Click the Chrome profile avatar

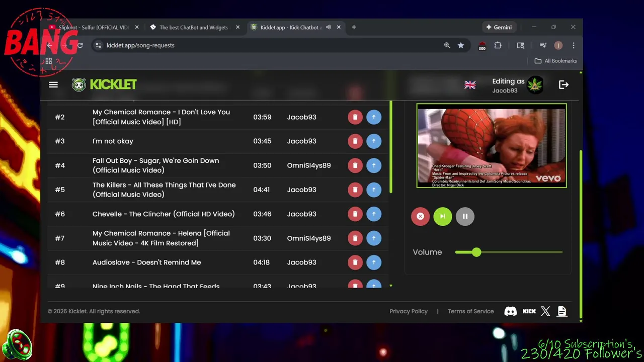tap(558, 45)
